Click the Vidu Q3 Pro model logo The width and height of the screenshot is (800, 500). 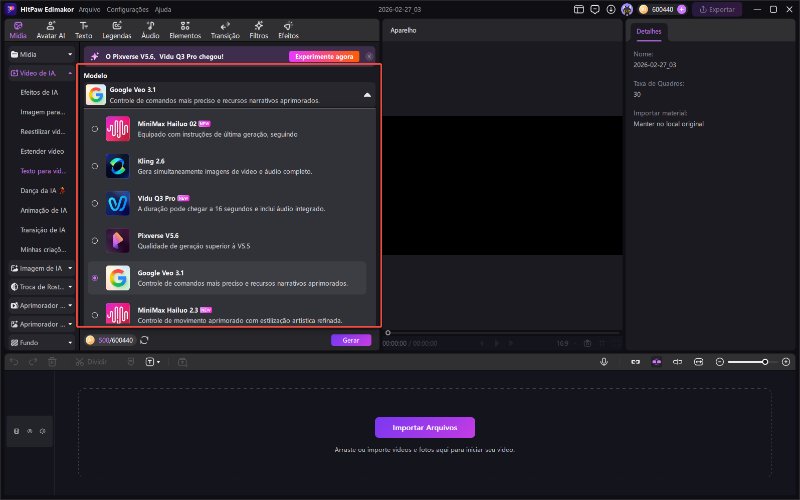(118, 203)
